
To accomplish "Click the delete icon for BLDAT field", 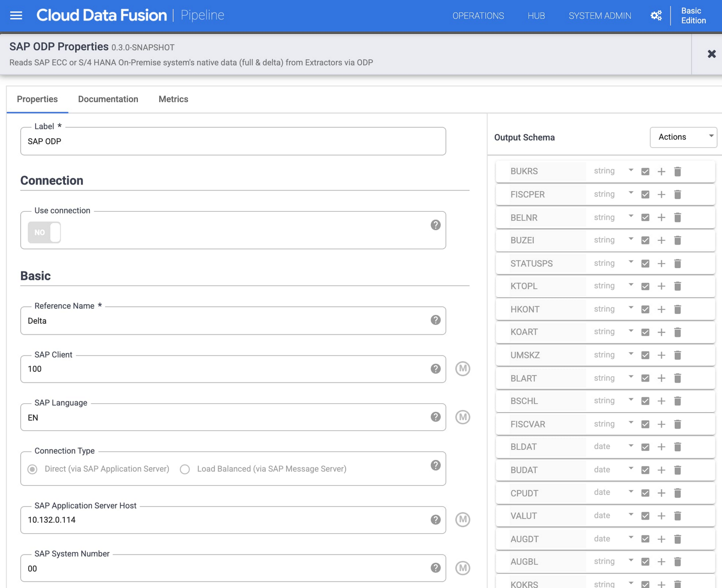I will click(678, 447).
